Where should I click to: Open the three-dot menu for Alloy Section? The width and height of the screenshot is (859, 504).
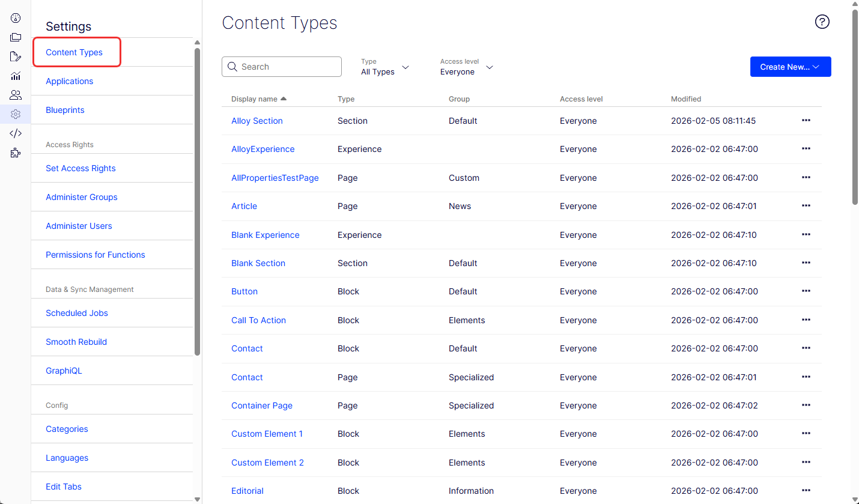[806, 120]
